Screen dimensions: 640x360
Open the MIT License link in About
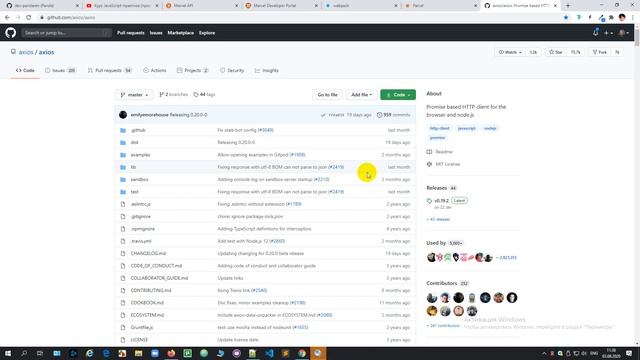[443, 164]
